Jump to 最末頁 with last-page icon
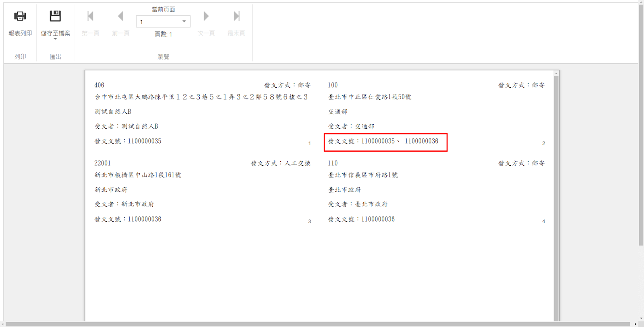The width and height of the screenshot is (644, 327). (x=236, y=16)
